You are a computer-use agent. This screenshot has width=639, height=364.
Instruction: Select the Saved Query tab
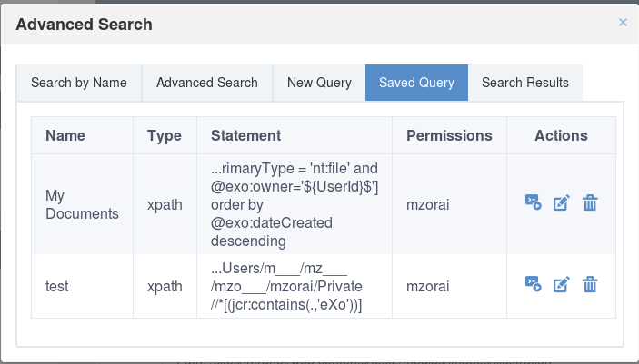tap(416, 83)
